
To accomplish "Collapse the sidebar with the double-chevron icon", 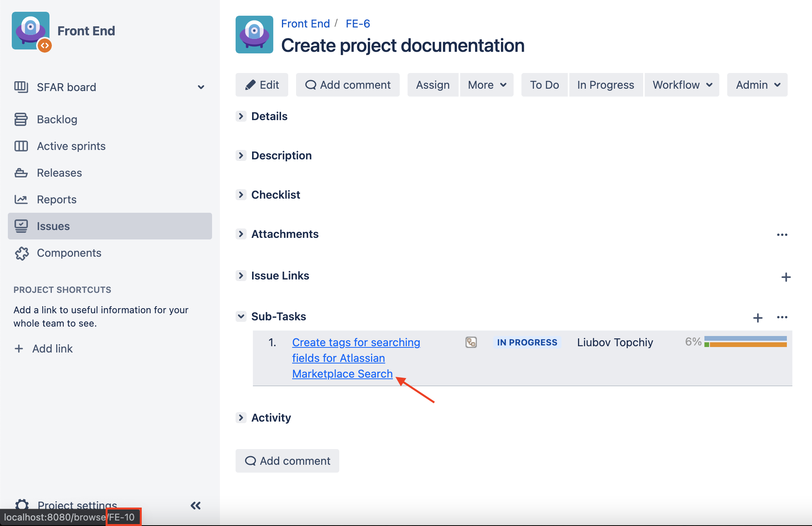I will click(x=196, y=505).
